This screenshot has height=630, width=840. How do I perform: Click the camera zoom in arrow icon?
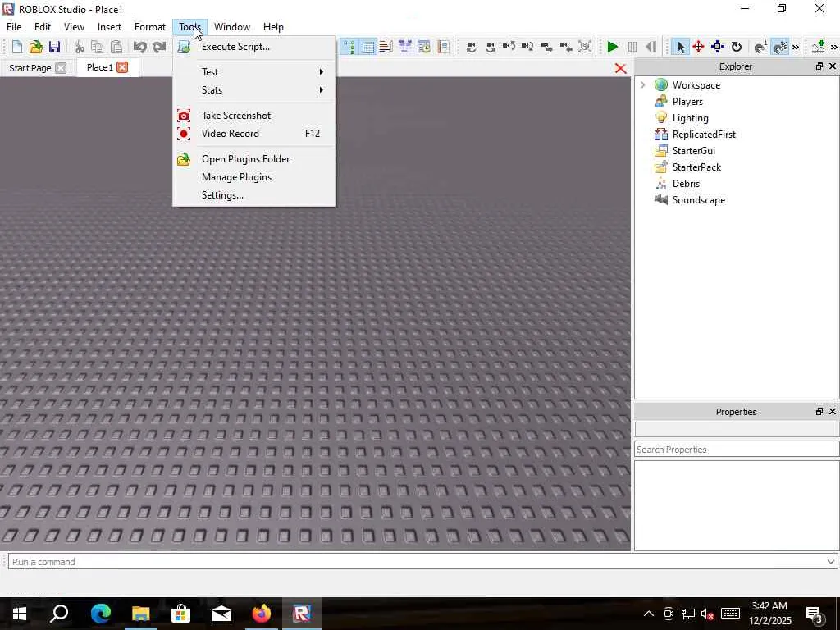[x=546, y=47]
